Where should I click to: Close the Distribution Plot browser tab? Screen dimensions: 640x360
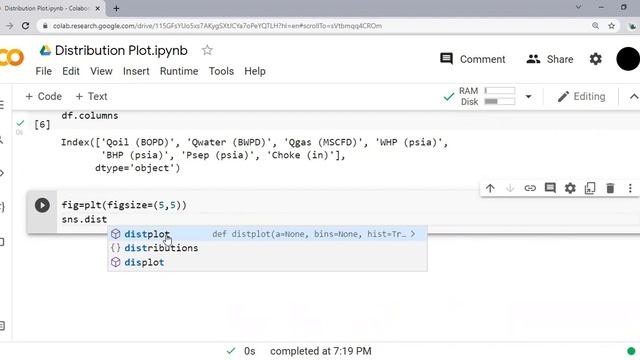pos(98,8)
